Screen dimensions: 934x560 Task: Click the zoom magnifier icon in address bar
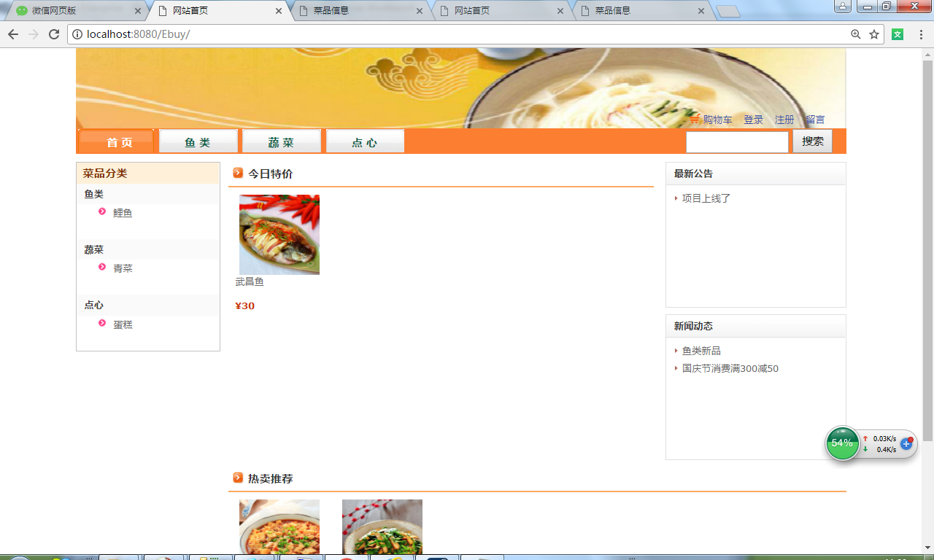coord(856,34)
